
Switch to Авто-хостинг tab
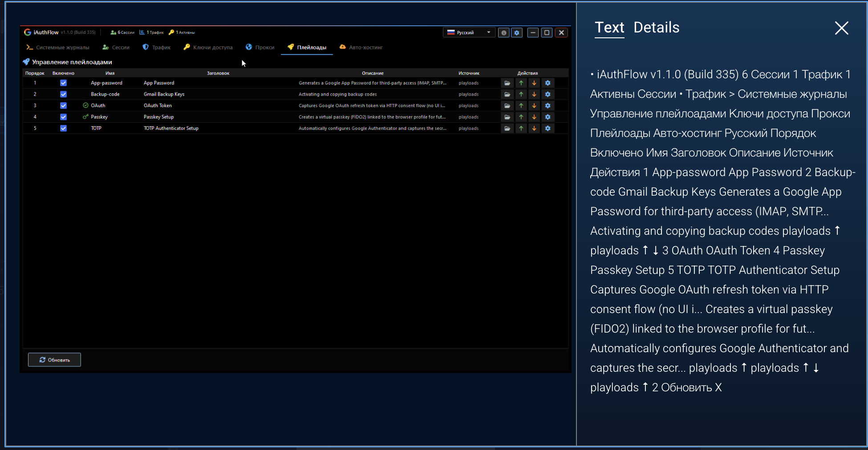[x=361, y=48]
